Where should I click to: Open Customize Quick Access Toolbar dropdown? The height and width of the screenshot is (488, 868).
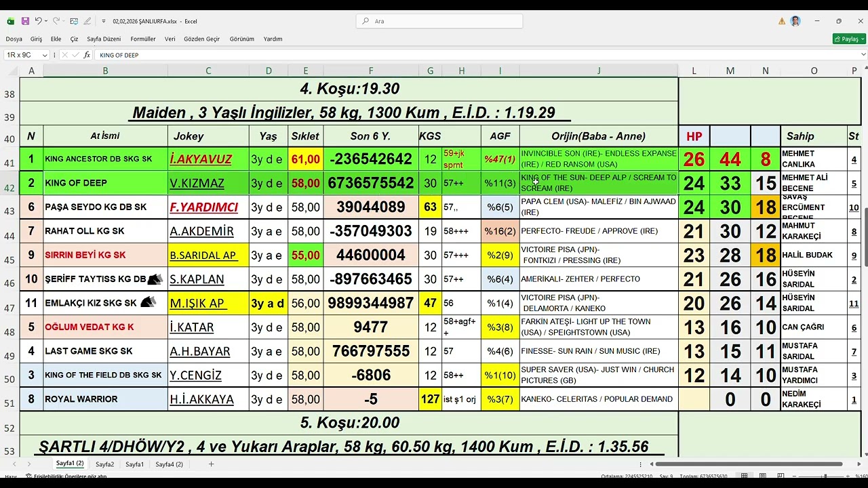tap(104, 21)
